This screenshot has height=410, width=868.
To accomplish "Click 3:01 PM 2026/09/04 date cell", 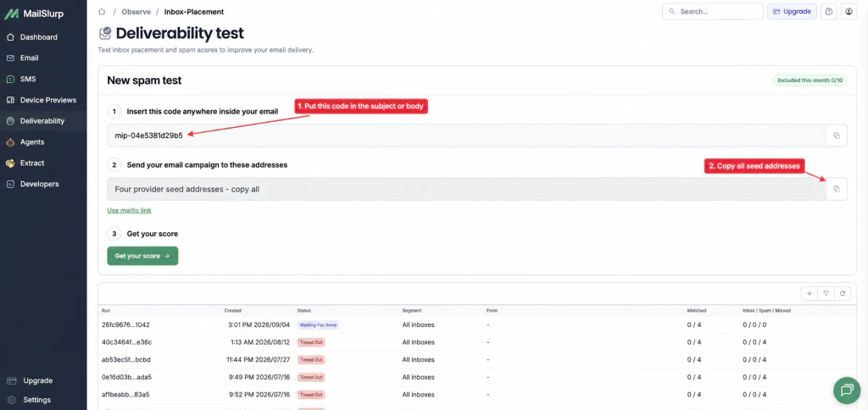I will pyautogui.click(x=259, y=324).
